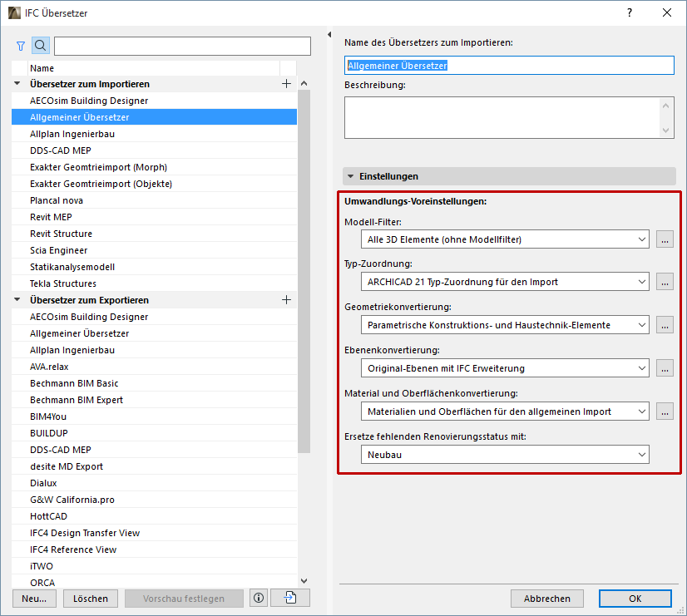The height and width of the screenshot is (616, 687).
Task: Select HottCAD export translator
Action: [154, 516]
